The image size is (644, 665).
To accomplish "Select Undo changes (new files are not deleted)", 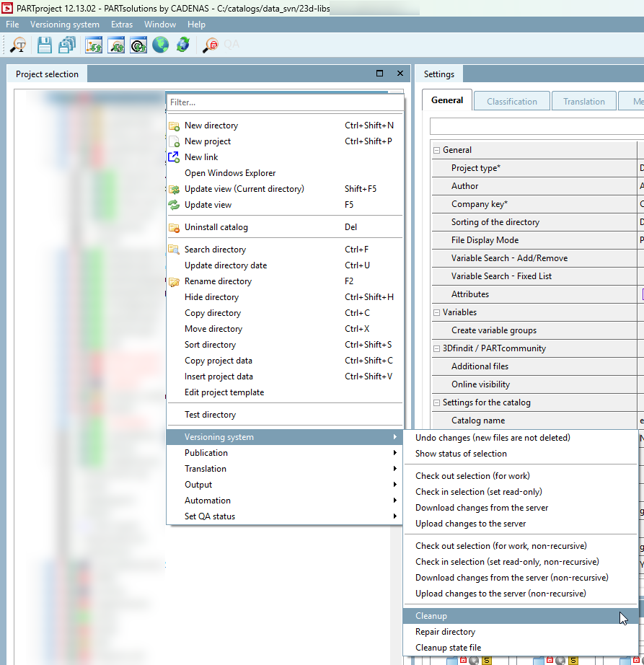I will point(521,438).
